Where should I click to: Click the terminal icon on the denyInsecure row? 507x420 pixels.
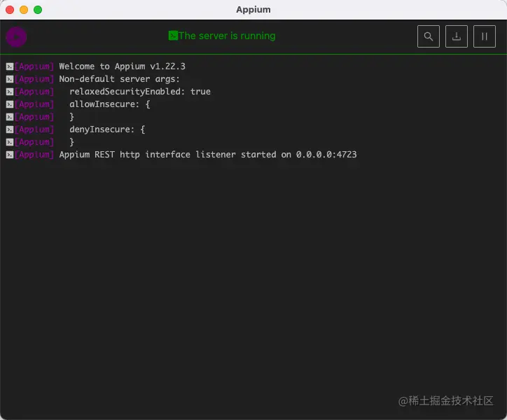pos(10,129)
